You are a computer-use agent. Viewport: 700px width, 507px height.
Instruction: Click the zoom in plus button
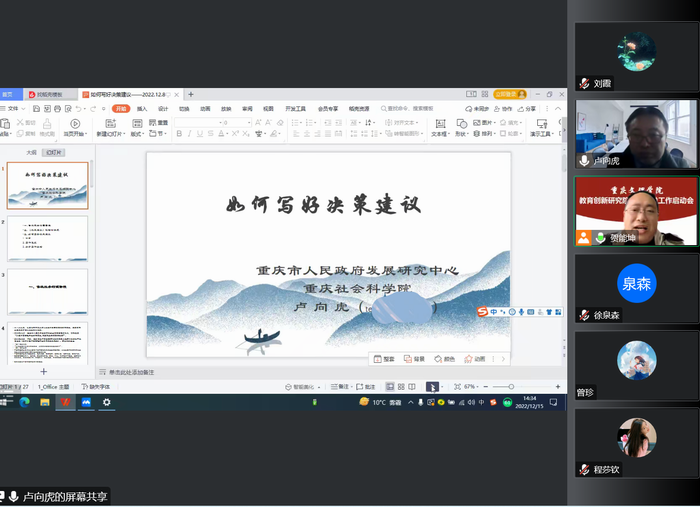point(558,386)
